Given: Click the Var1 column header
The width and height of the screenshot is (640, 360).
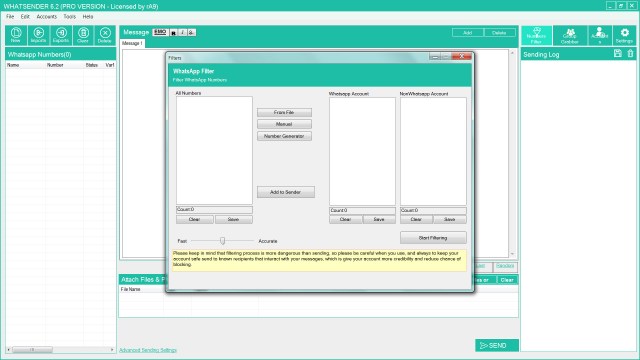Looking at the screenshot, I should [110, 65].
